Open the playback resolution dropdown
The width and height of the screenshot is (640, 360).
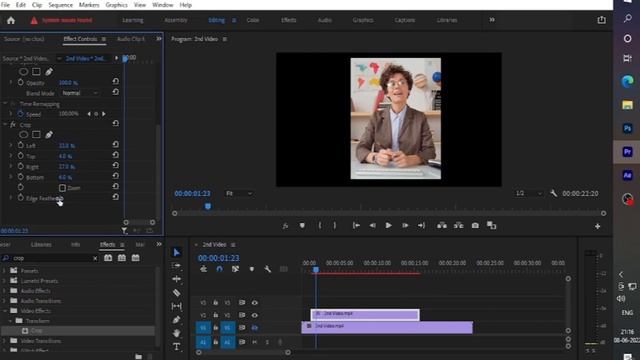[529, 193]
